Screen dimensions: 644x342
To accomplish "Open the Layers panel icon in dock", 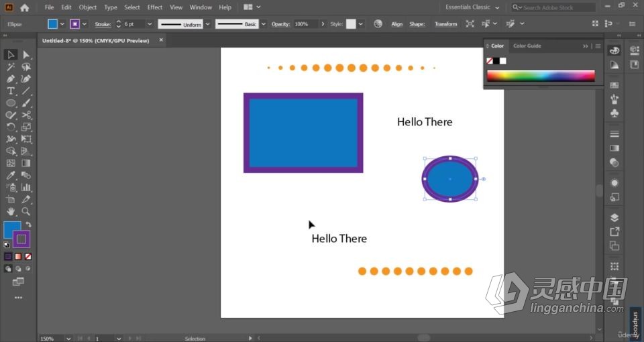I will [x=614, y=217].
